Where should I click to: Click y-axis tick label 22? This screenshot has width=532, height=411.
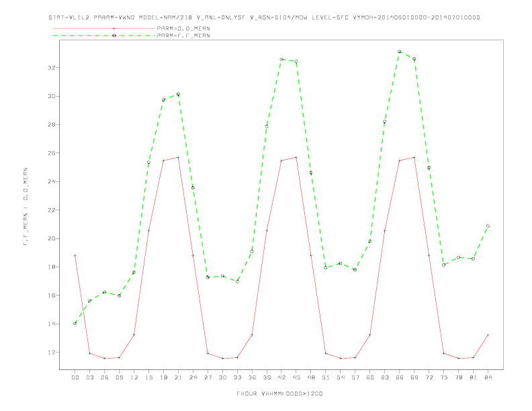pyautogui.click(x=51, y=210)
